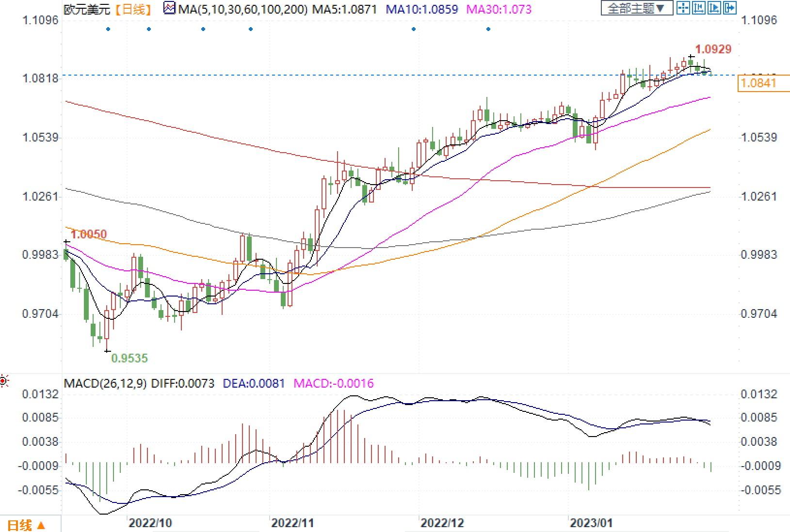790x532 pixels.
Task: Click the orange 【日线】 period label
Action: click(x=133, y=9)
